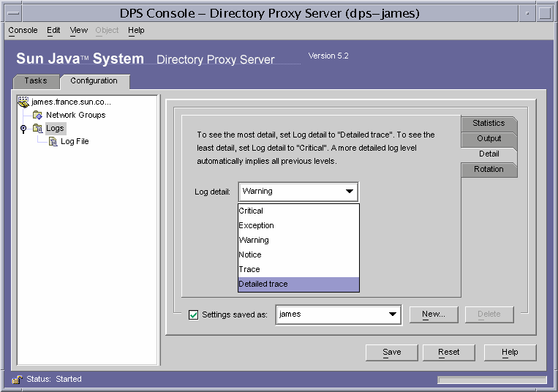The width and height of the screenshot is (558, 392).
Task: Choose Detailed trace from the list
Action: (298, 284)
